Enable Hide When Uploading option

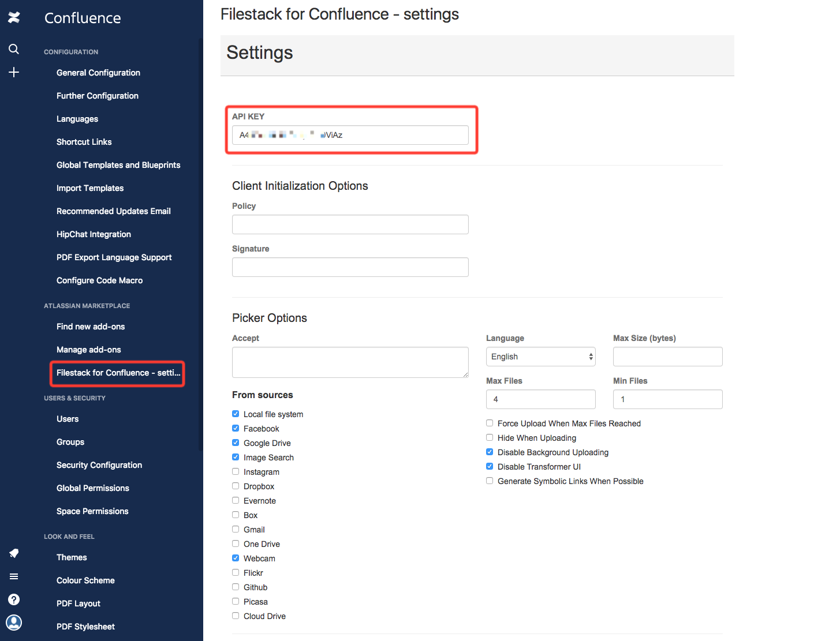[490, 437]
